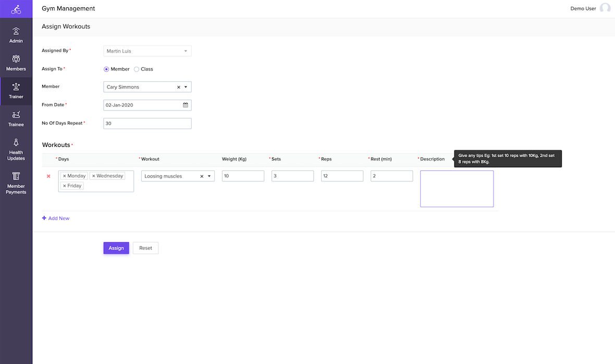Expand the Workout dropdown showing Loosing muscles

[x=210, y=177]
